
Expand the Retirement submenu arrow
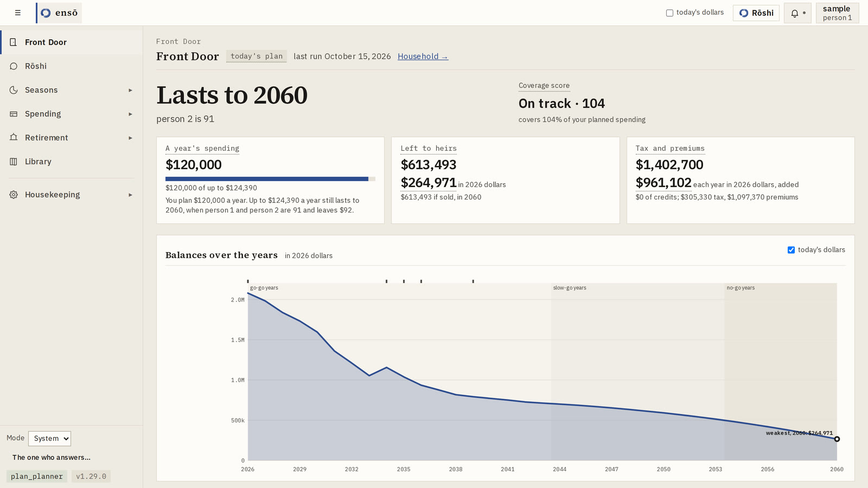click(x=130, y=138)
